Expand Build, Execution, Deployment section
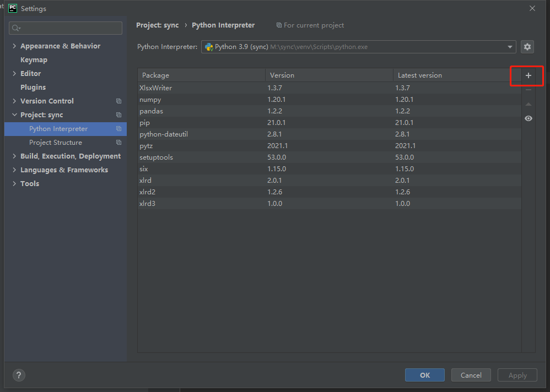The width and height of the screenshot is (550, 392). [x=14, y=156]
